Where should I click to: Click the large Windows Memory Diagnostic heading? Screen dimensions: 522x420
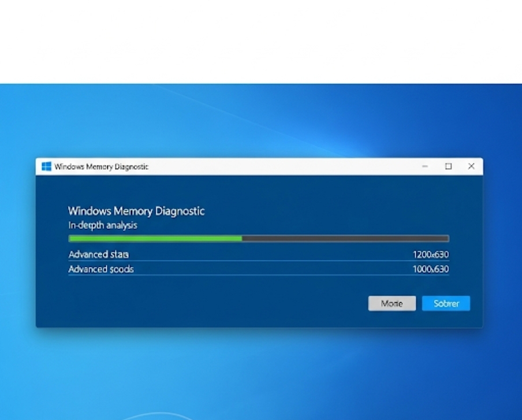pyautogui.click(x=136, y=211)
